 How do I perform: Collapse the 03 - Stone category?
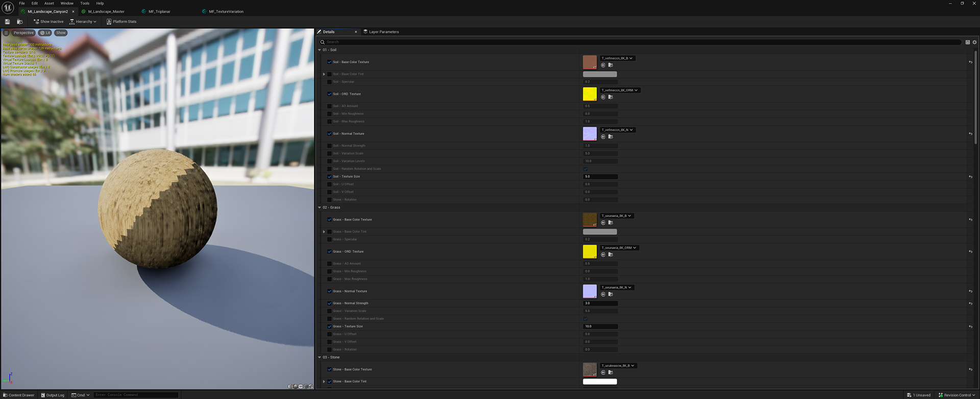click(x=320, y=357)
